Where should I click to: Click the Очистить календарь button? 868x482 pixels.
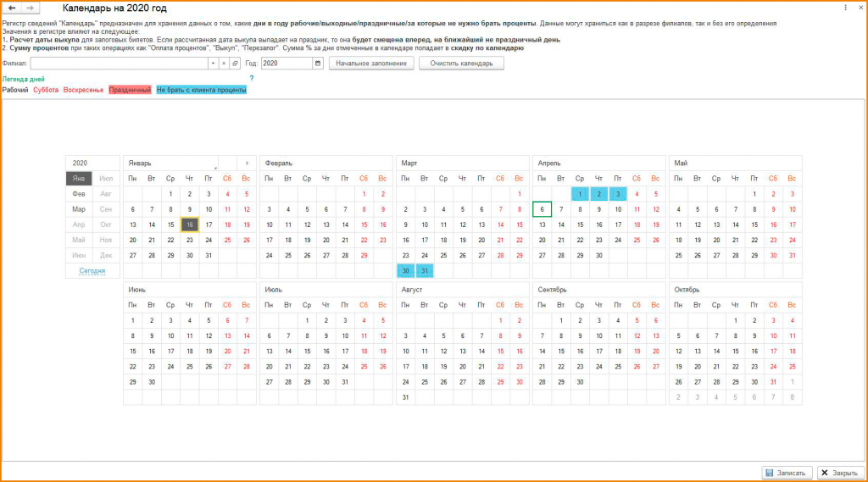click(x=461, y=63)
